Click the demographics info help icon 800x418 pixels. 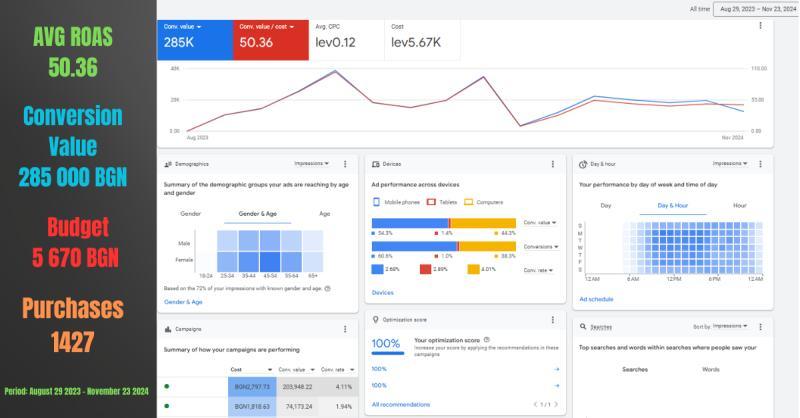(328, 288)
